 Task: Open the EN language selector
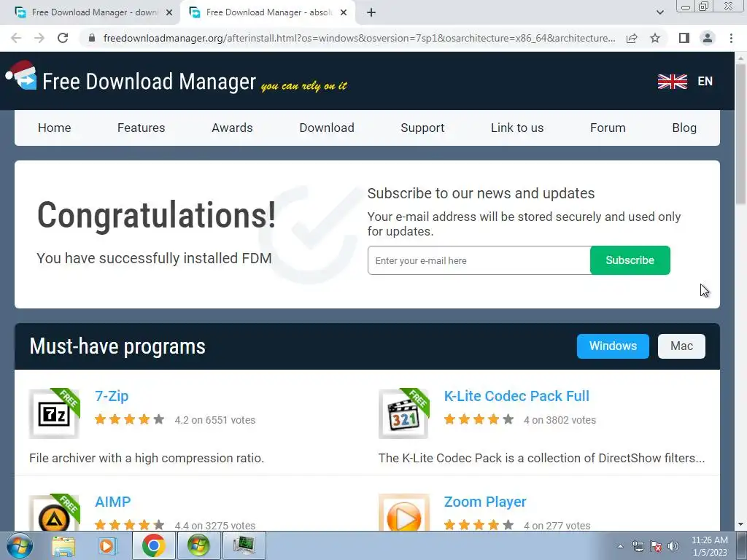[705, 82]
